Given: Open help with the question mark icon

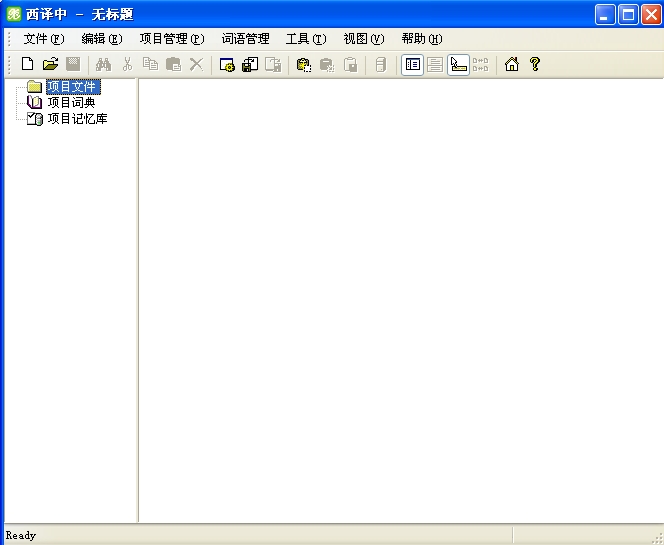Looking at the screenshot, I should (x=535, y=64).
